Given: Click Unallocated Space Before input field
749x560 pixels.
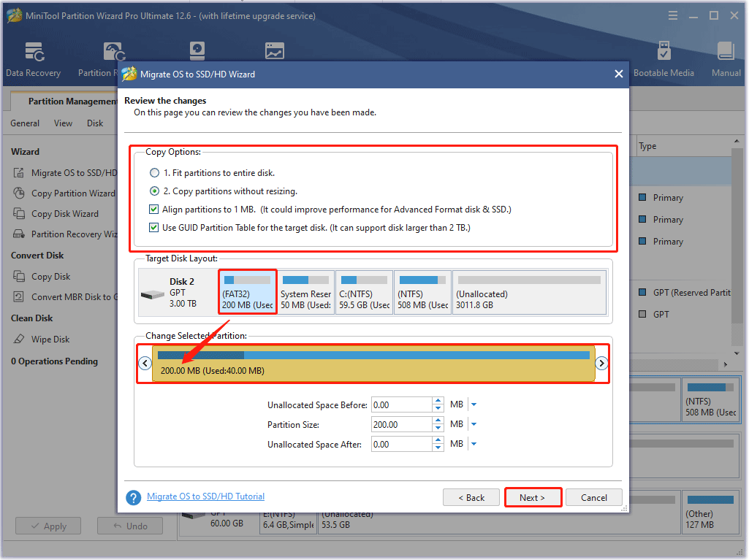Looking at the screenshot, I should (402, 404).
